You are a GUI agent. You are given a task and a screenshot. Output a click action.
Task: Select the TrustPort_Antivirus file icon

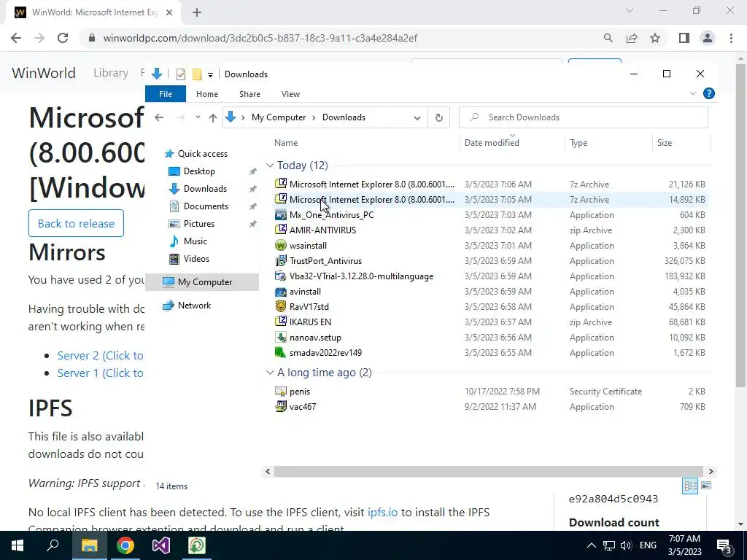coord(281,260)
